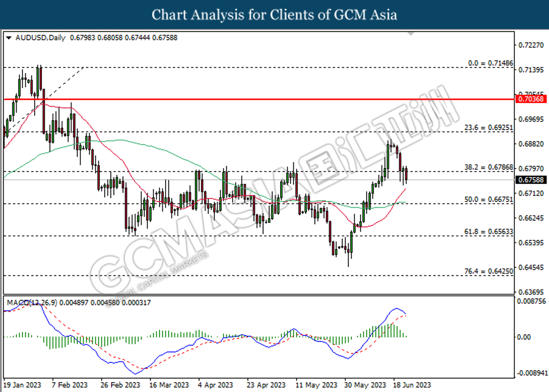Click the AUDUSD,Daily symbol label

40,38
